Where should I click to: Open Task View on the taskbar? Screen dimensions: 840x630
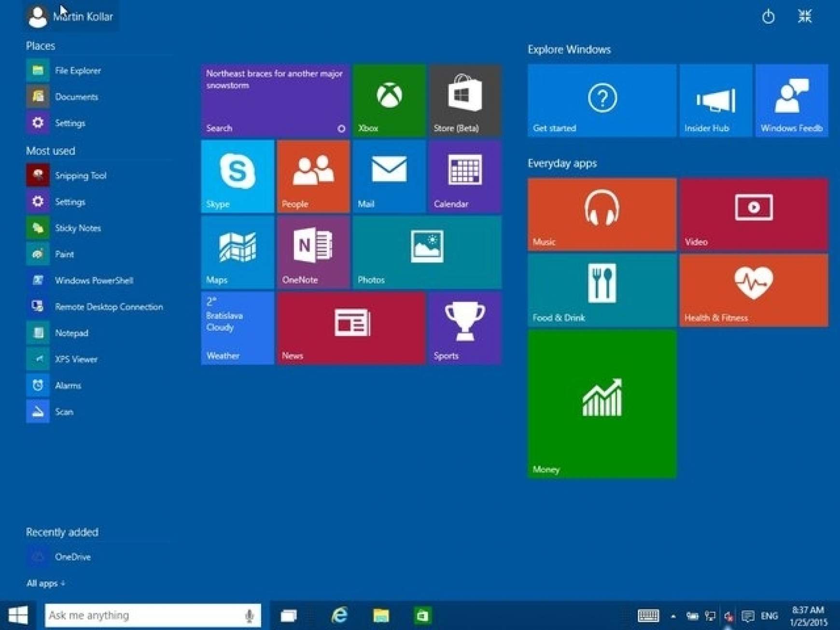289,616
